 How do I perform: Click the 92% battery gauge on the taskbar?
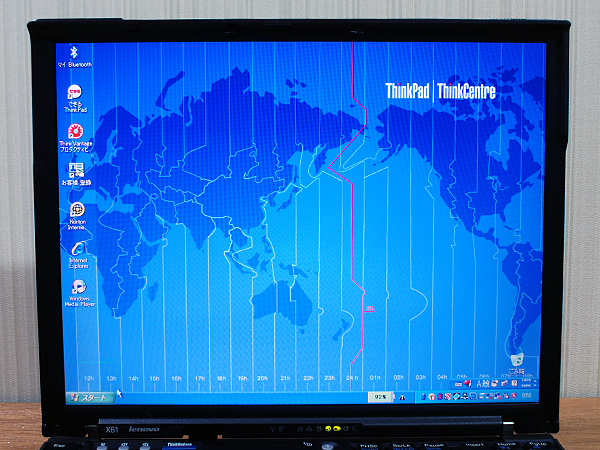[380, 397]
